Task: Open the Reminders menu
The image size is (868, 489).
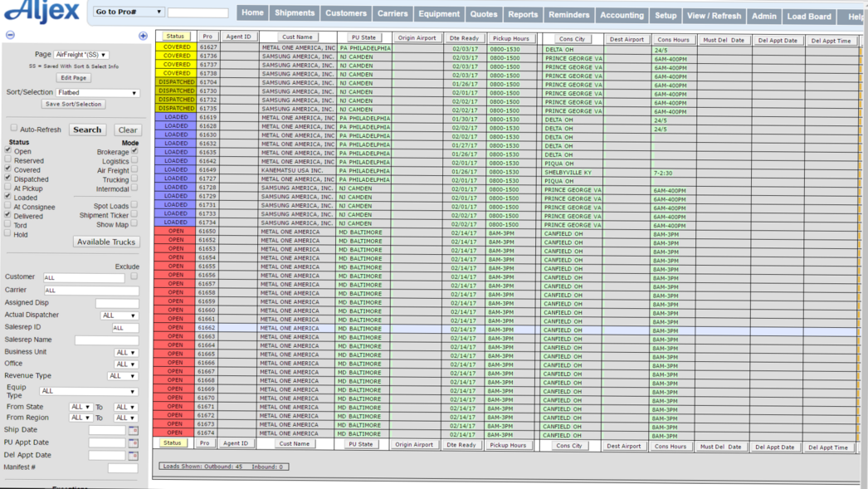Action: tap(569, 15)
